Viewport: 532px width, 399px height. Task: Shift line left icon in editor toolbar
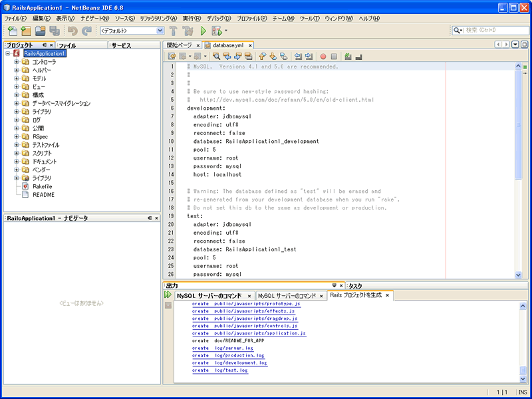tap(298, 57)
